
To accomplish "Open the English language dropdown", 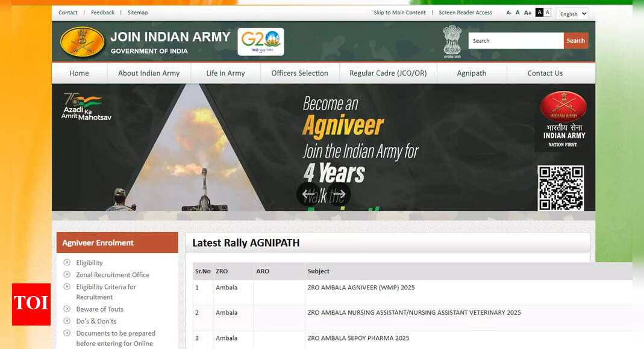I will coord(572,14).
